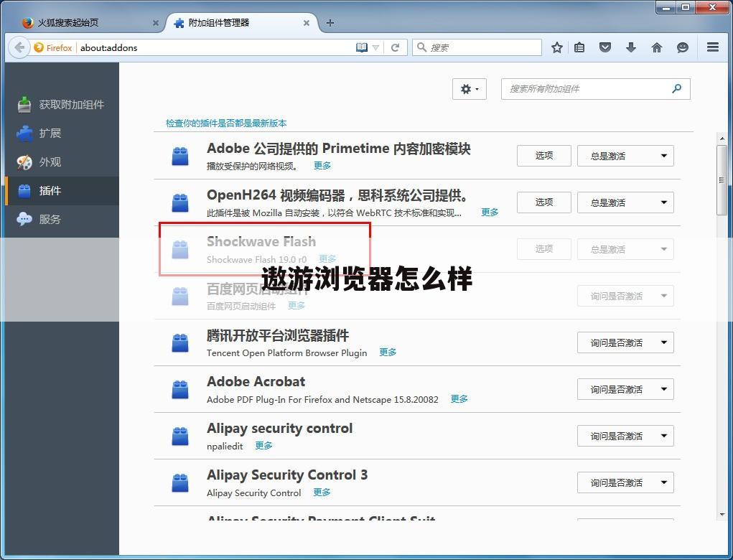Select Alipay security control title

coord(279,429)
